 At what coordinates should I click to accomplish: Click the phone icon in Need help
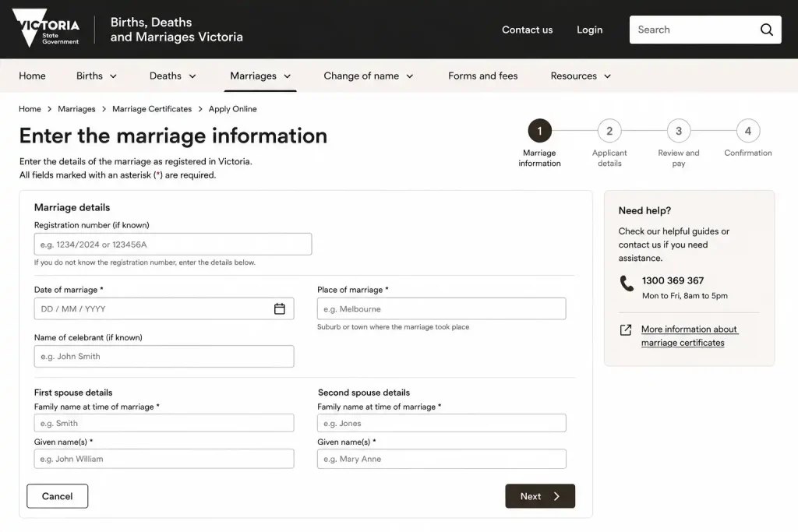pos(627,284)
